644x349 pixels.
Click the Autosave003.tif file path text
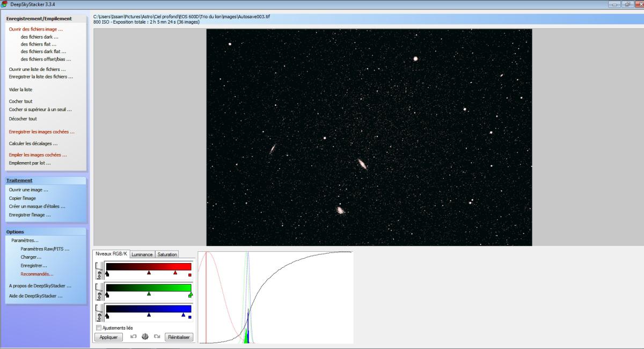tap(181, 17)
